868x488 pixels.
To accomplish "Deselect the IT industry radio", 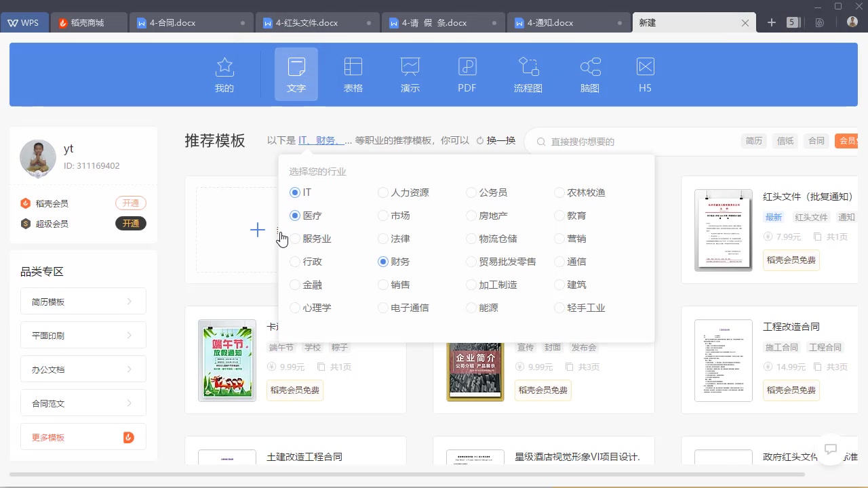I will pos(294,192).
